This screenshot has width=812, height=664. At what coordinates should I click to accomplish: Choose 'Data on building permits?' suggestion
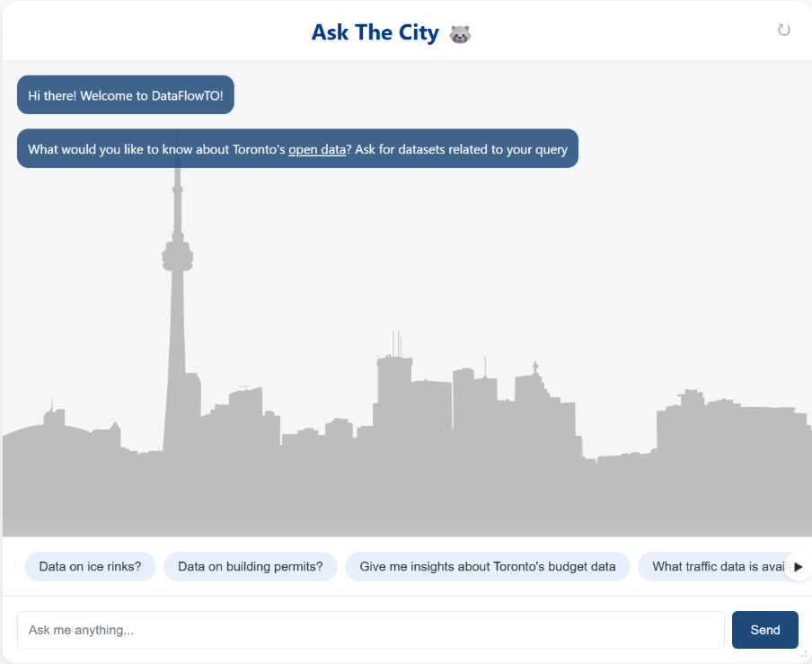[250, 567]
